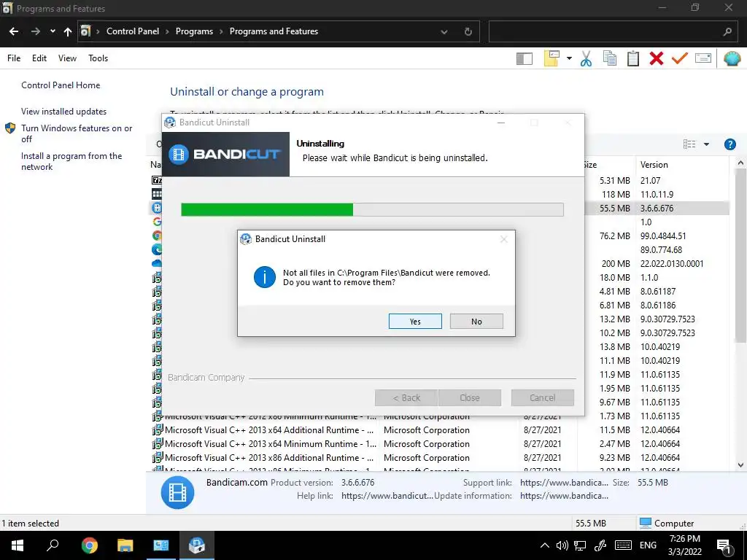Click the Bandicut film icon in details pane
Screen dimensions: 747x560
(x=177, y=492)
